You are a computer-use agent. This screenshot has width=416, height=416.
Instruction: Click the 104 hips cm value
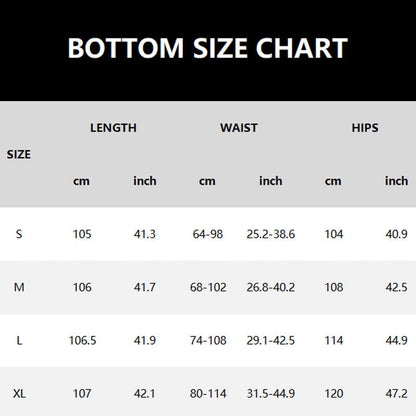tap(334, 234)
